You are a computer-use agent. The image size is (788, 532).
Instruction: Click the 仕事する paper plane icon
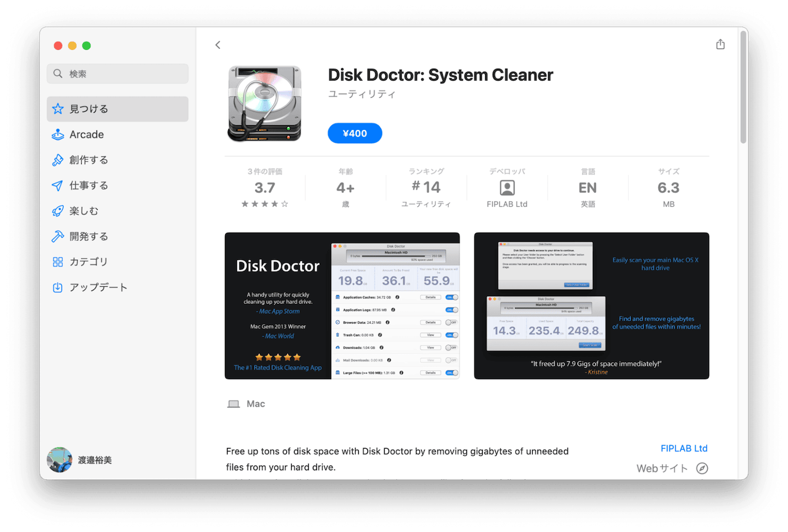click(x=58, y=186)
